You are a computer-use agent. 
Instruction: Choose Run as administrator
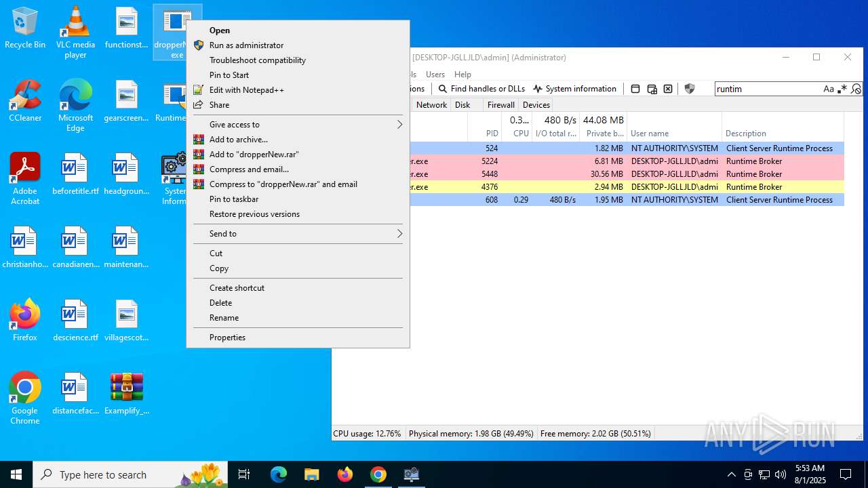point(298,45)
